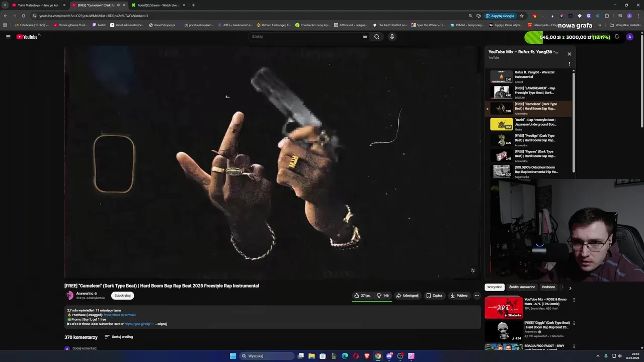Open the YouTube hamburger guide menu
The image size is (644, 362).
tap(8, 37)
